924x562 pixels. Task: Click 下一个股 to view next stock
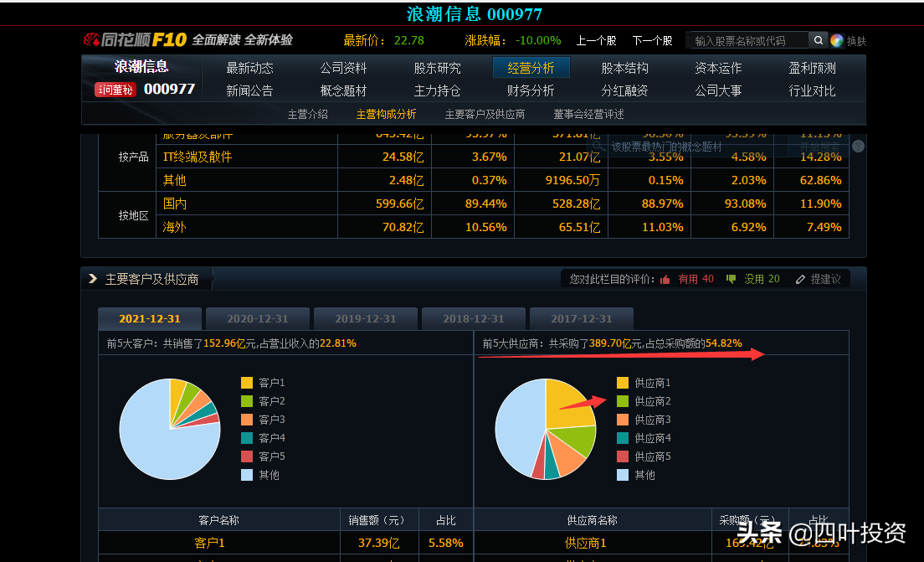pyautogui.click(x=652, y=41)
